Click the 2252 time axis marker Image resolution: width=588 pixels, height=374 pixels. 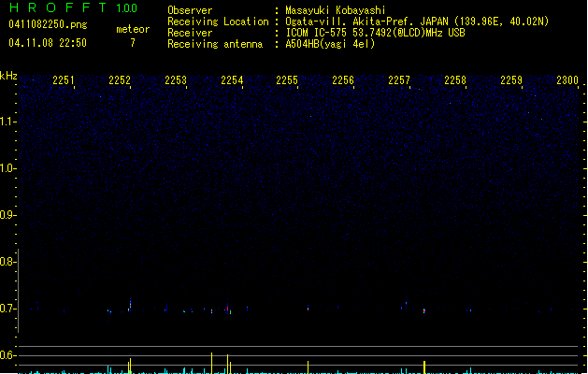click(x=120, y=80)
